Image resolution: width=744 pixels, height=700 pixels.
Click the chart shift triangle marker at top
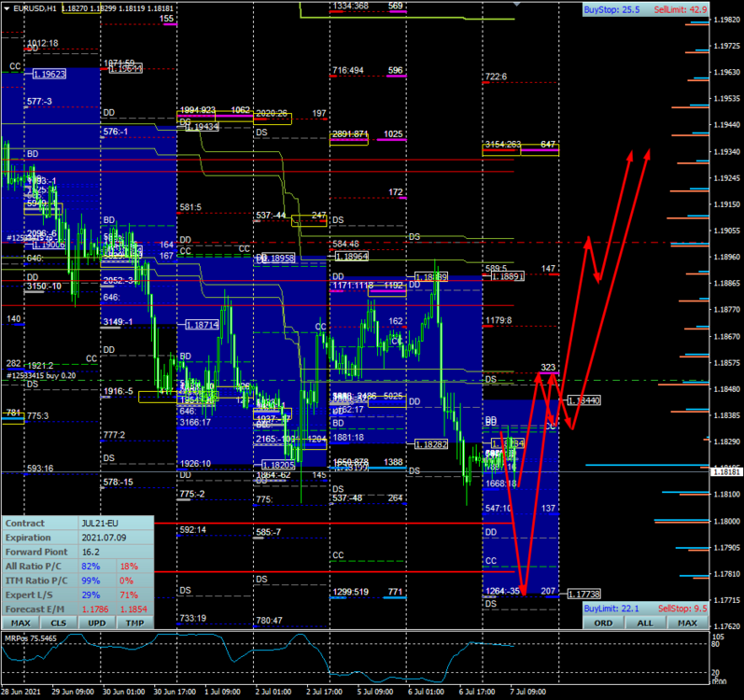[x=517, y=4]
